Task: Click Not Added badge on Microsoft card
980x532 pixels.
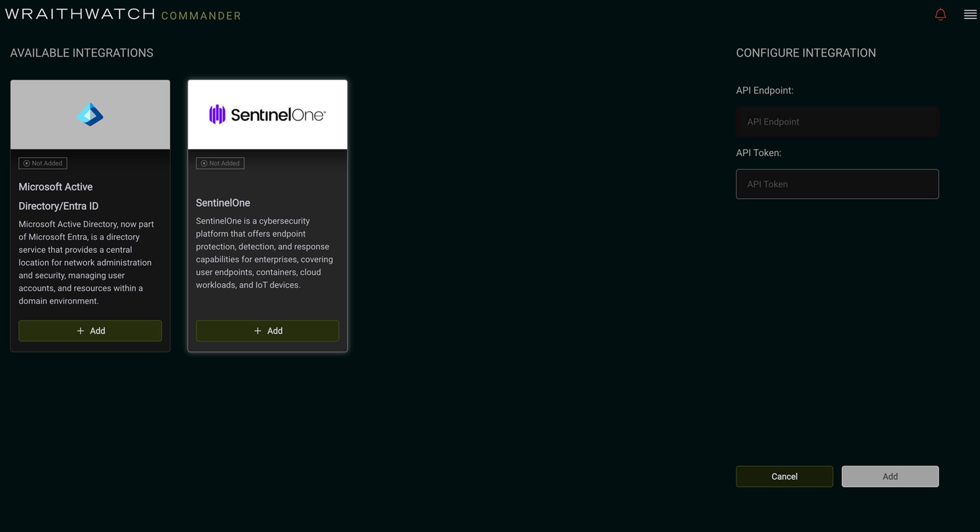Action: pyautogui.click(x=43, y=163)
